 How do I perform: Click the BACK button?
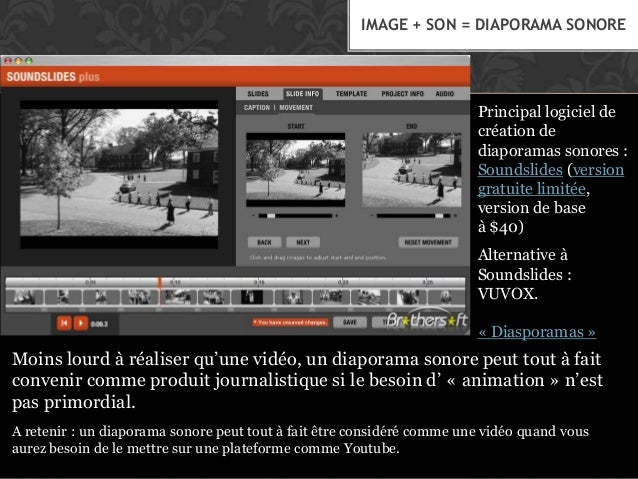click(264, 243)
